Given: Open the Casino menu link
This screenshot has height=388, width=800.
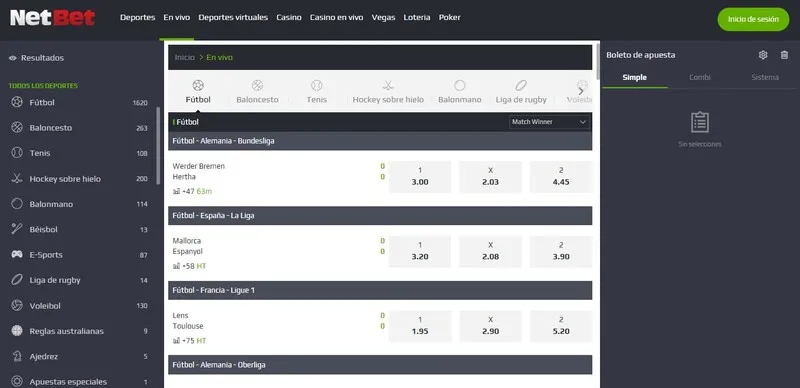Looking at the screenshot, I should click(289, 17).
